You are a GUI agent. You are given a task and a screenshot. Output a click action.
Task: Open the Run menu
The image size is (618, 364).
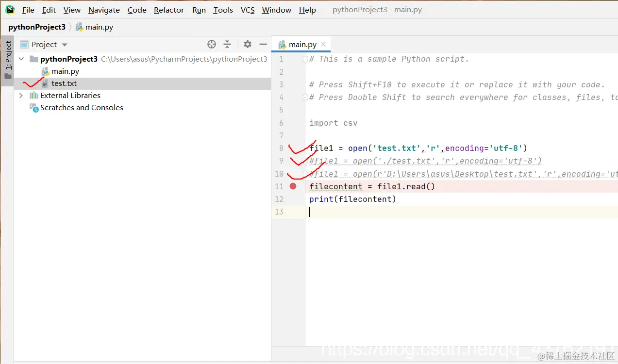[x=199, y=10]
